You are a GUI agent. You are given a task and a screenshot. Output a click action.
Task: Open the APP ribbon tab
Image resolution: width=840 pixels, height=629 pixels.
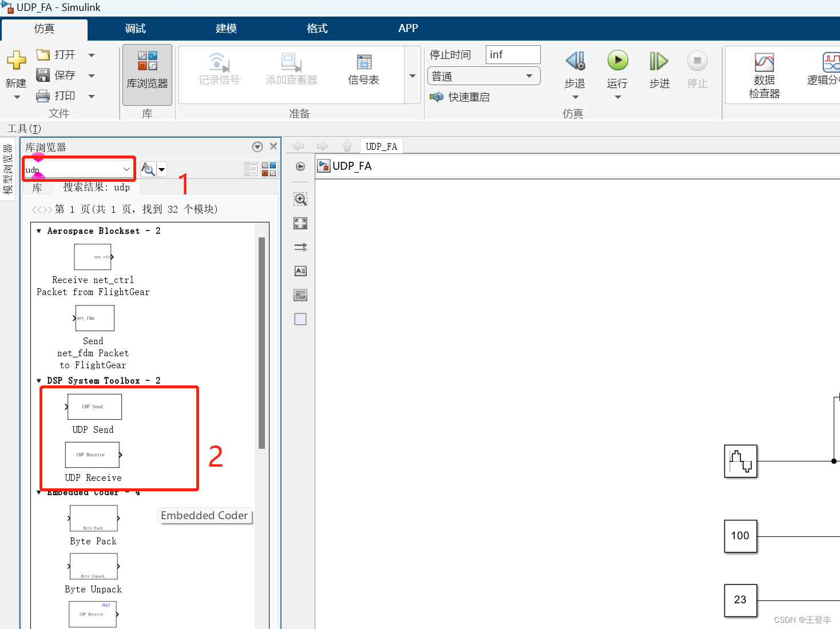point(408,29)
